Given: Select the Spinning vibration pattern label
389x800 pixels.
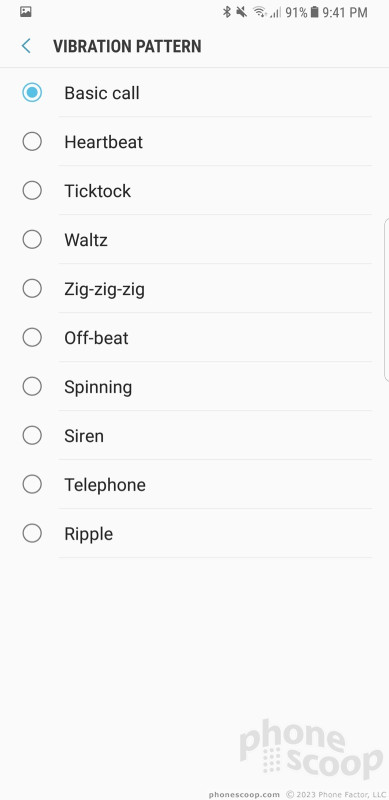Looking at the screenshot, I should [x=98, y=387].
